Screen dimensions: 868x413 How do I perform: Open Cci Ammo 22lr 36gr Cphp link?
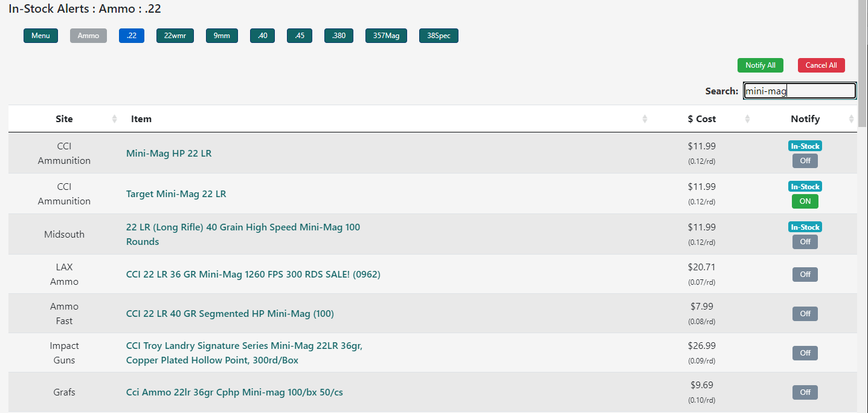click(234, 392)
